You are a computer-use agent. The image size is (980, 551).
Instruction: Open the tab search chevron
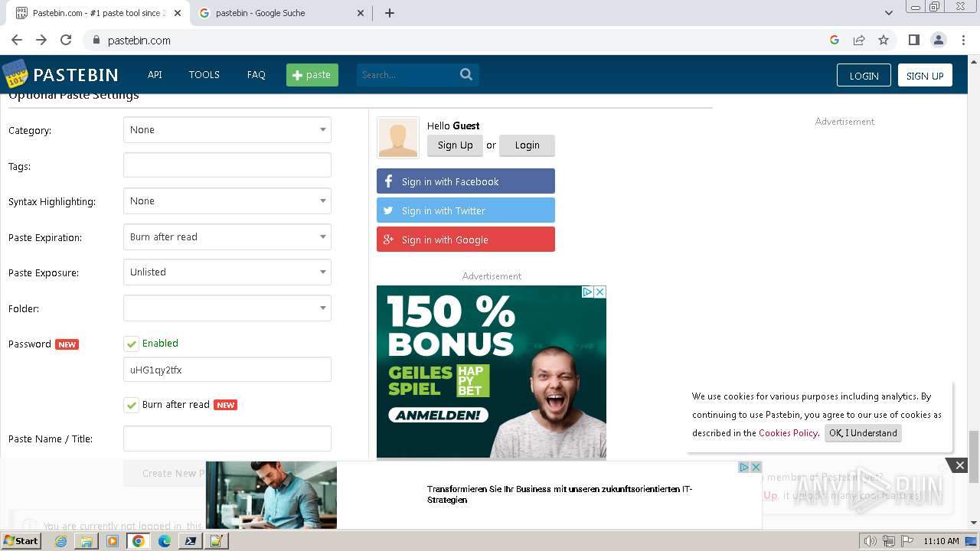[888, 13]
